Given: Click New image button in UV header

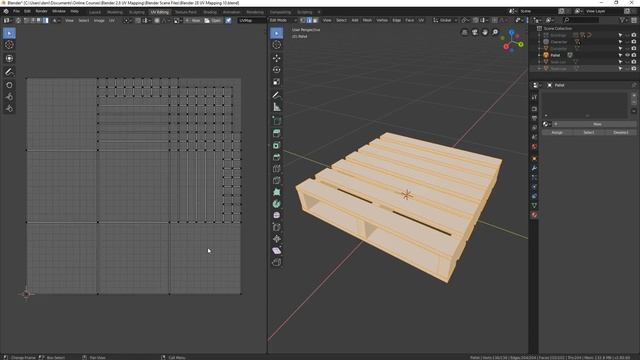Looking at the screenshot, I should click(x=193, y=20).
